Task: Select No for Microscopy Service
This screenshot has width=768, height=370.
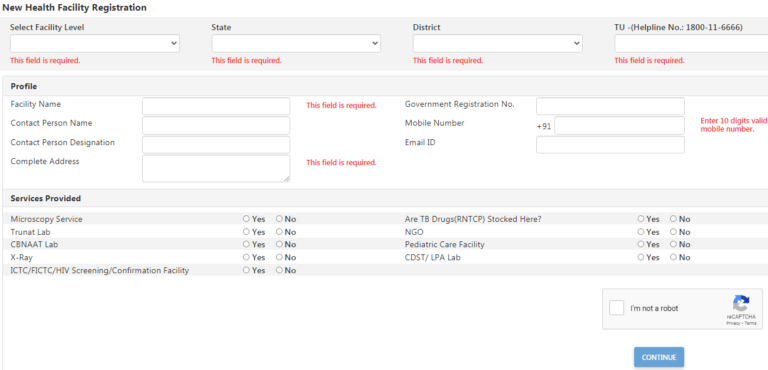Action: coord(279,219)
